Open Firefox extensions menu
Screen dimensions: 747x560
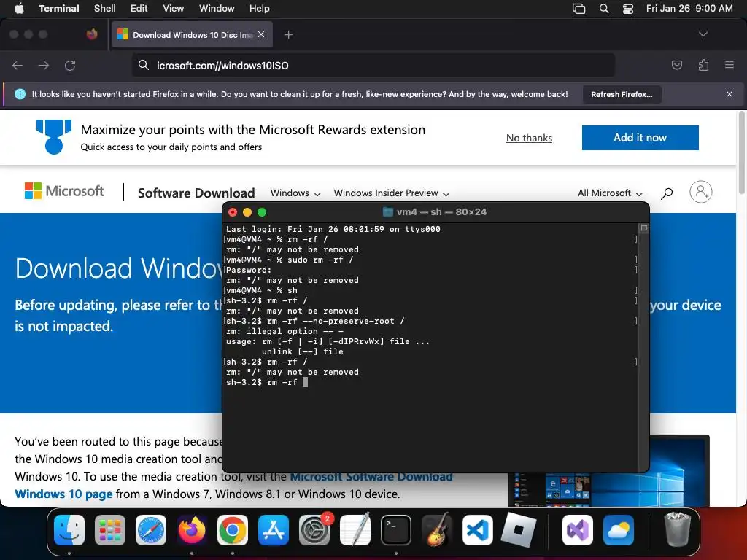[x=703, y=65]
